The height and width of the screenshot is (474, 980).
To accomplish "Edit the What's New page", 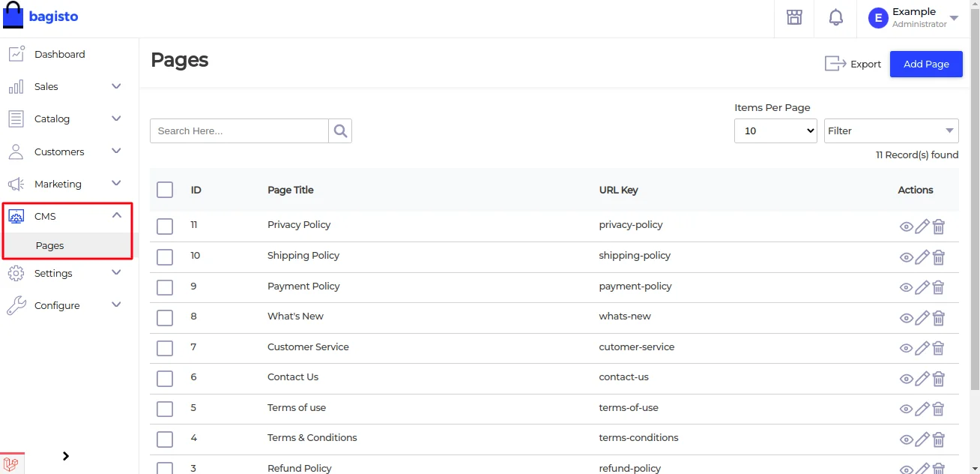I will [922, 318].
